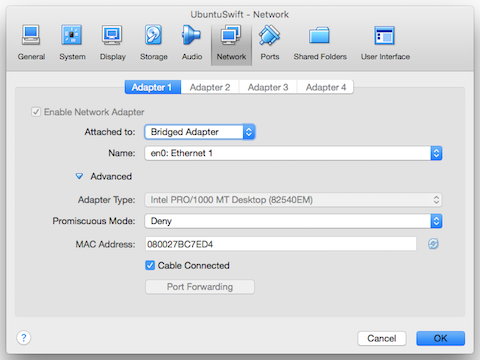Confirm settings with the OK button
The width and height of the screenshot is (480, 360).
(440, 338)
